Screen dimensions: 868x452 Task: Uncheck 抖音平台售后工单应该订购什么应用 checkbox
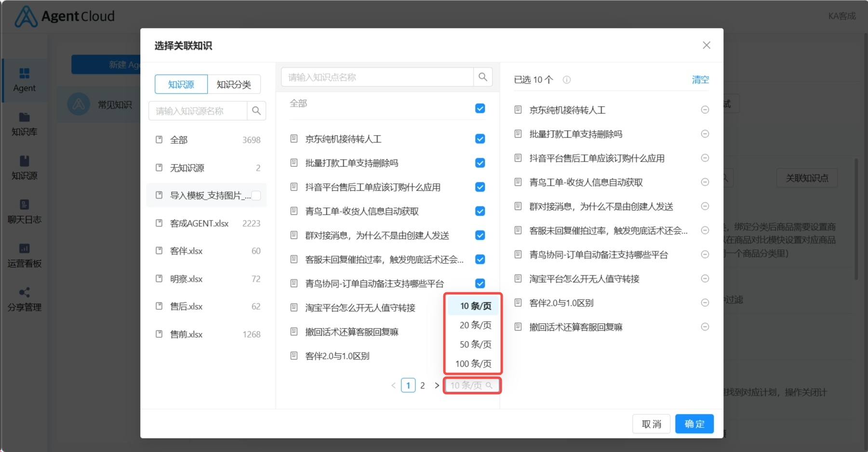(x=480, y=187)
